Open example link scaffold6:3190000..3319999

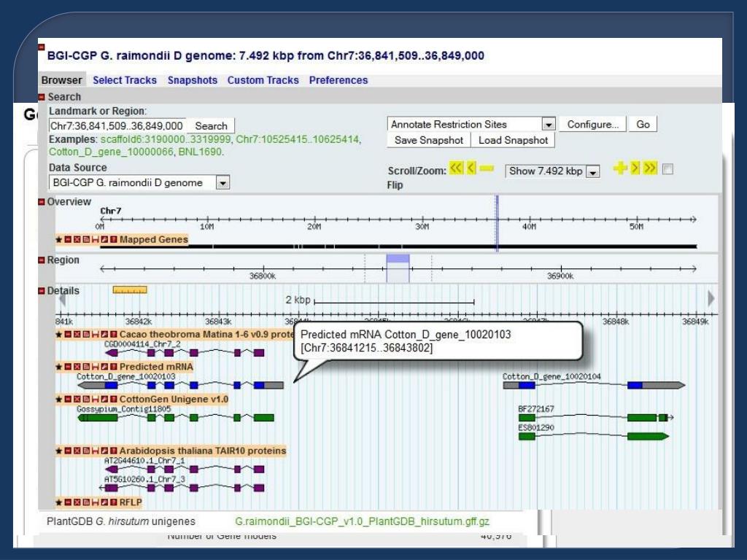166,139
